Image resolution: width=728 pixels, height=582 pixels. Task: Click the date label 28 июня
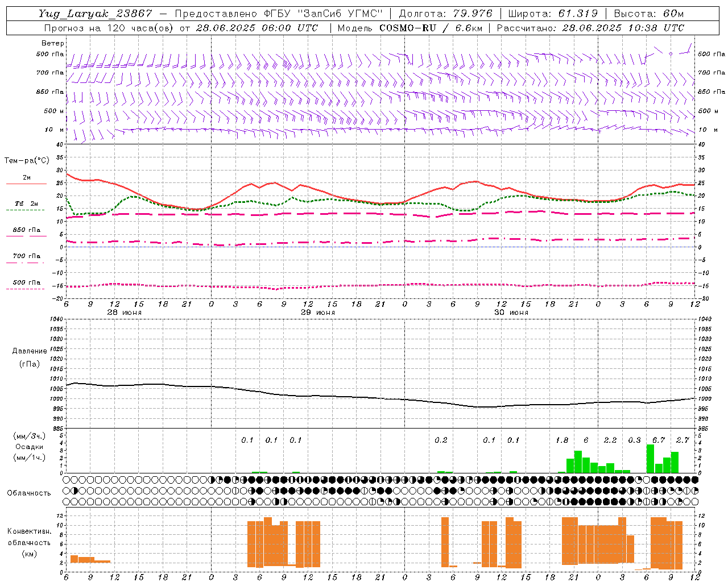[125, 313]
